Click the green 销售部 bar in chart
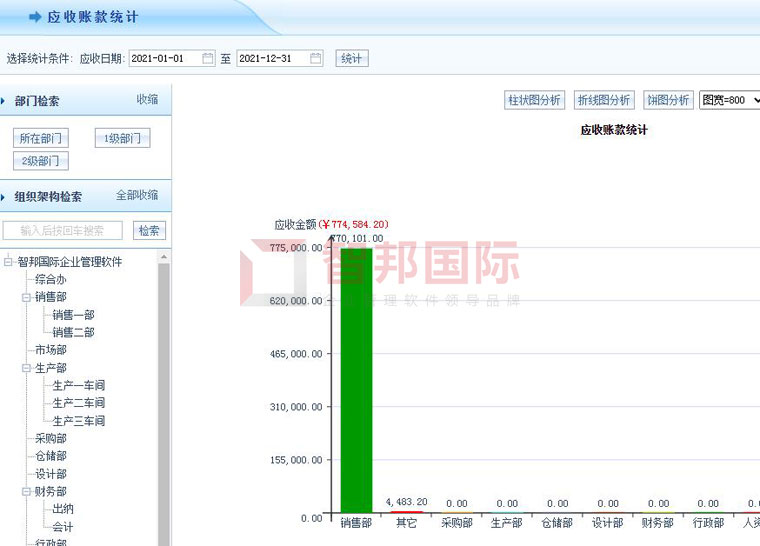 tap(356, 380)
